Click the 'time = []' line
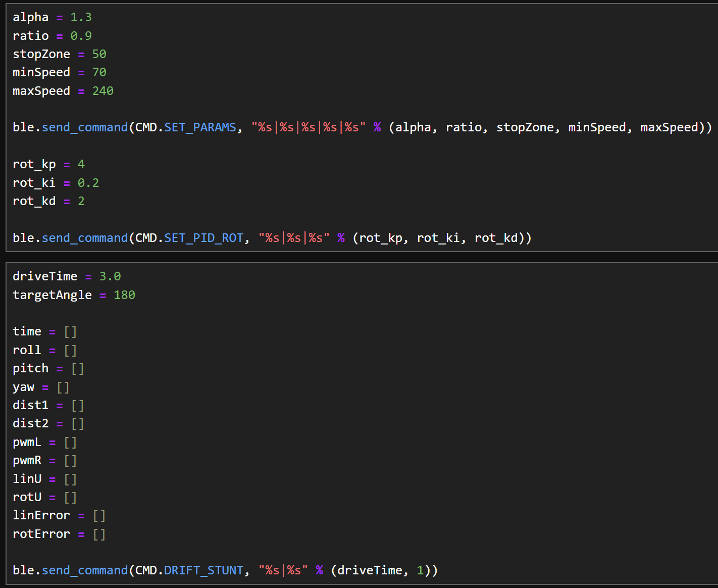Image resolution: width=718 pixels, height=588 pixels. point(45,331)
